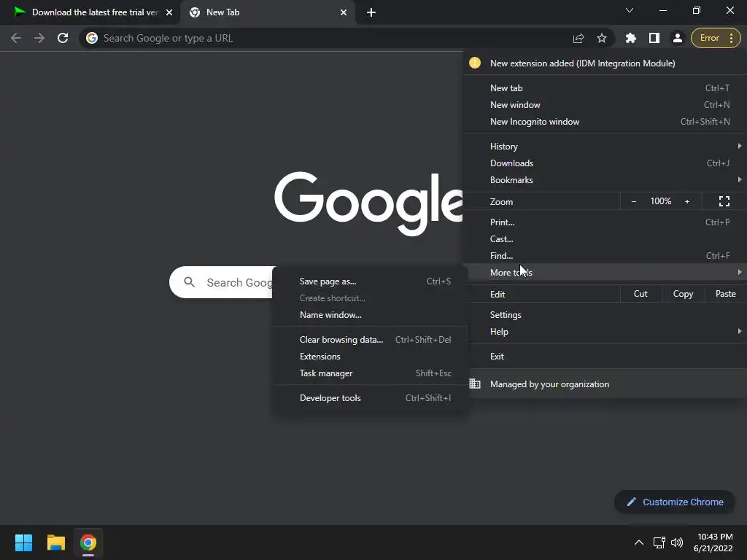Click the forward navigation arrow

click(x=39, y=38)
